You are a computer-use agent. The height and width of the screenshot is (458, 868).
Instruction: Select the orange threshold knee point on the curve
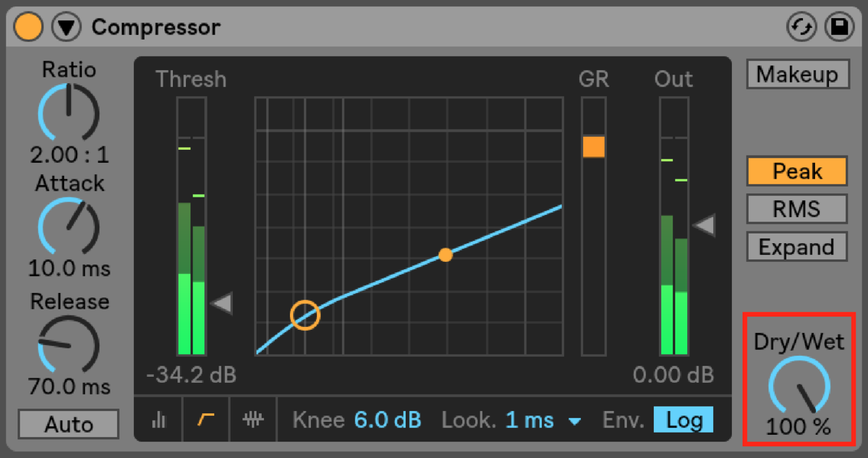point(306,314)
